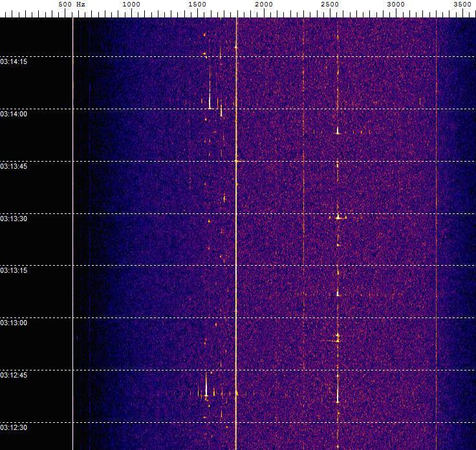Click the 03:13:30 time label
The width and height of the screenshot is (476, 450).
pos(14,219)
